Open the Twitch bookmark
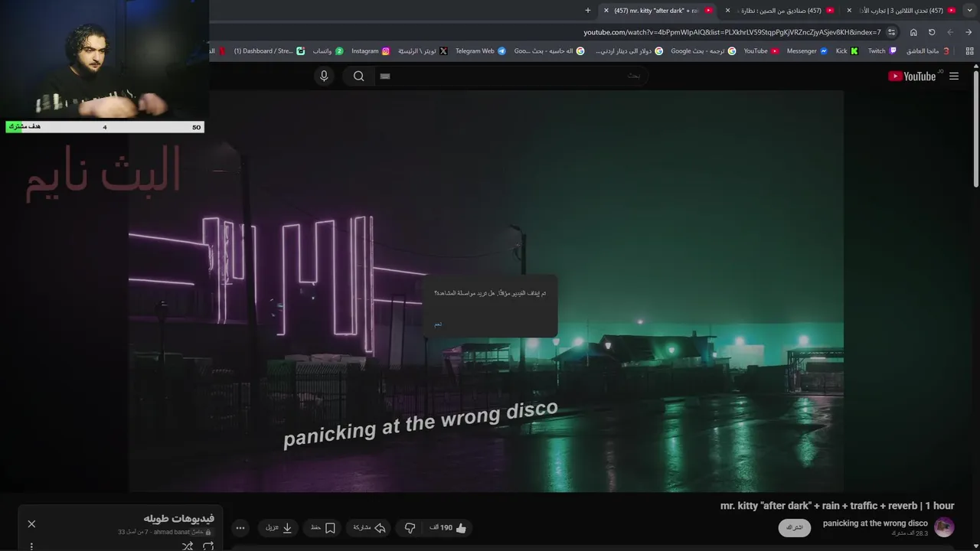Image resolution: width=980 pixels, height=551 pixels. [x=883, y=51]
